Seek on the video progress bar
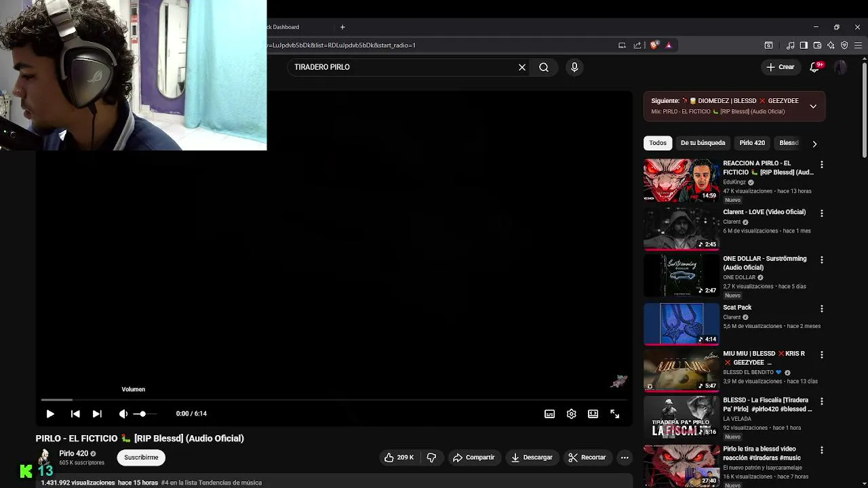The image size is (868, 488). [x=334, y=400]
